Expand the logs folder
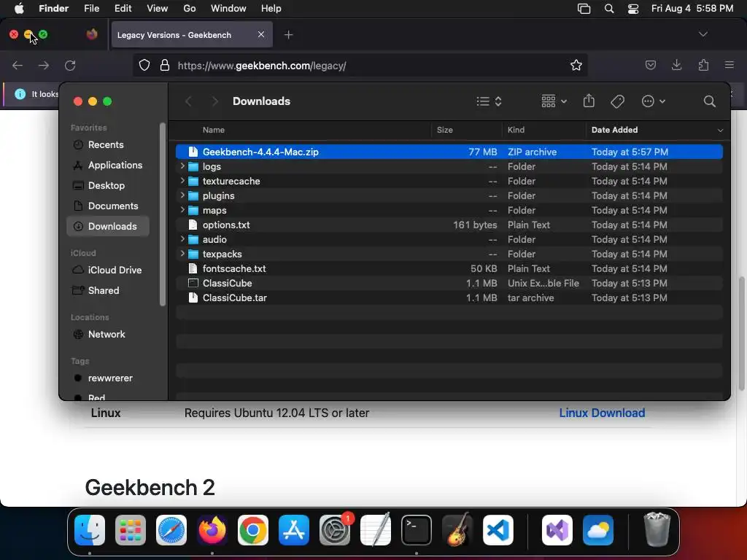747x560 pixels. (x=182, y=166)
